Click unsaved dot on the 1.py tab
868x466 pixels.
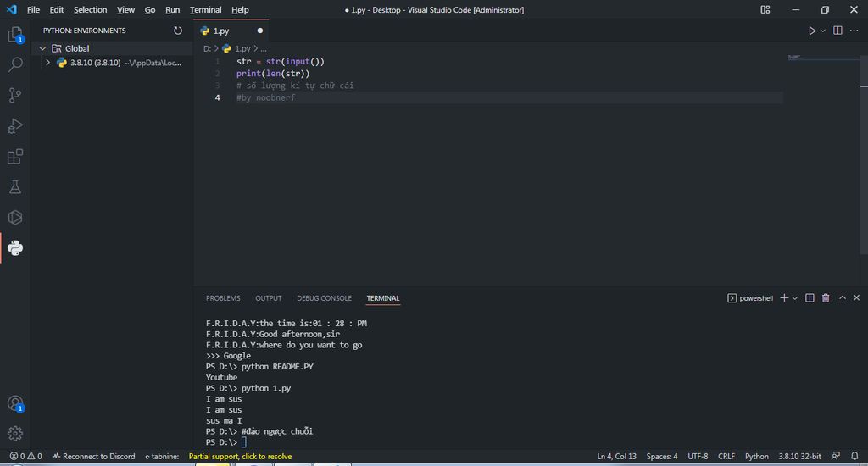(259, 31)
